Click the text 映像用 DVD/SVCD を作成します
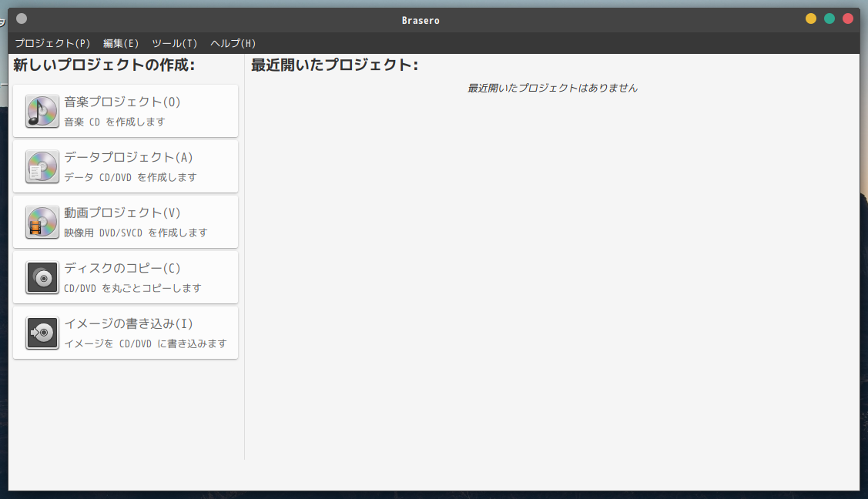This screenshot has width=868, height=499. [x=136, y=233]
